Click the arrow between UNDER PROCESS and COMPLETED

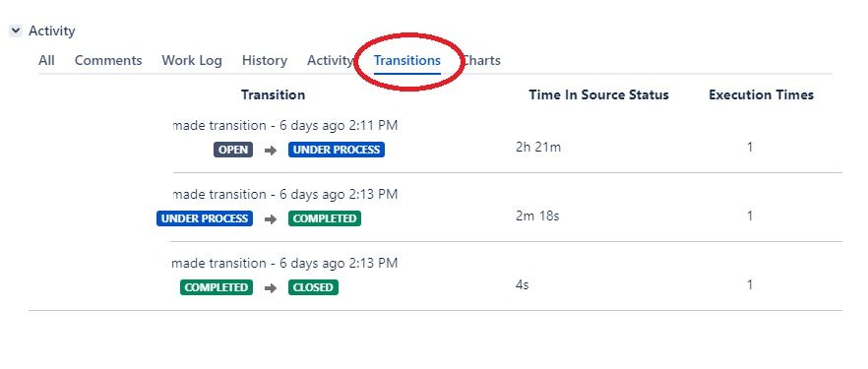click(270, 219)
